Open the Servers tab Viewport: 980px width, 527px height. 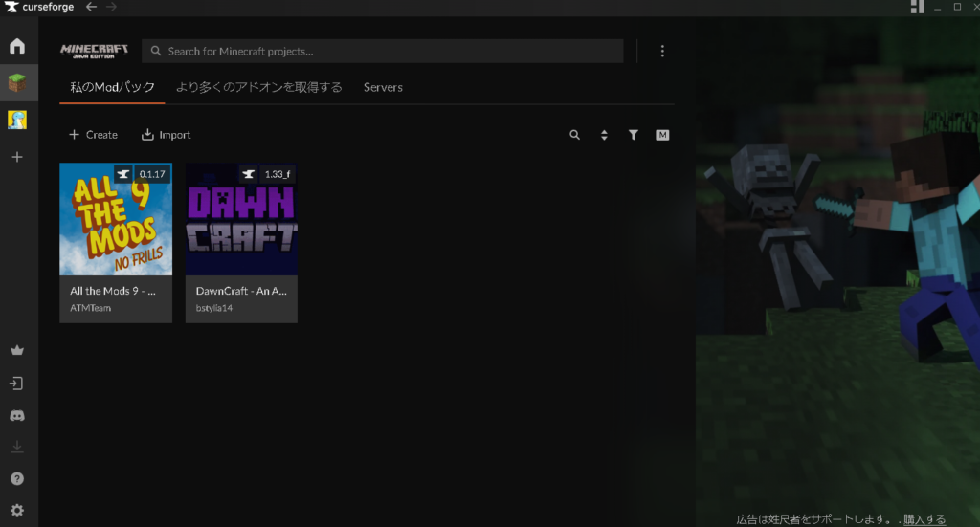383,87
